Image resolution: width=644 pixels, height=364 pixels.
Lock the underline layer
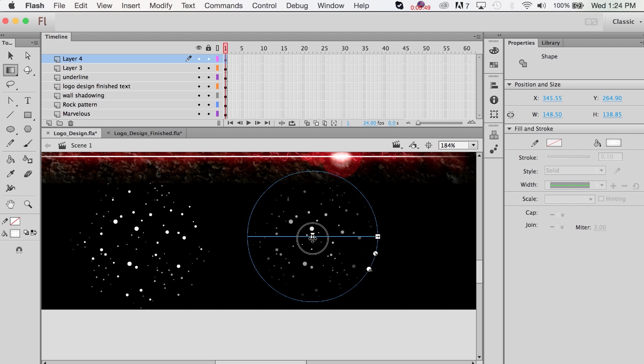coord(208,77)
